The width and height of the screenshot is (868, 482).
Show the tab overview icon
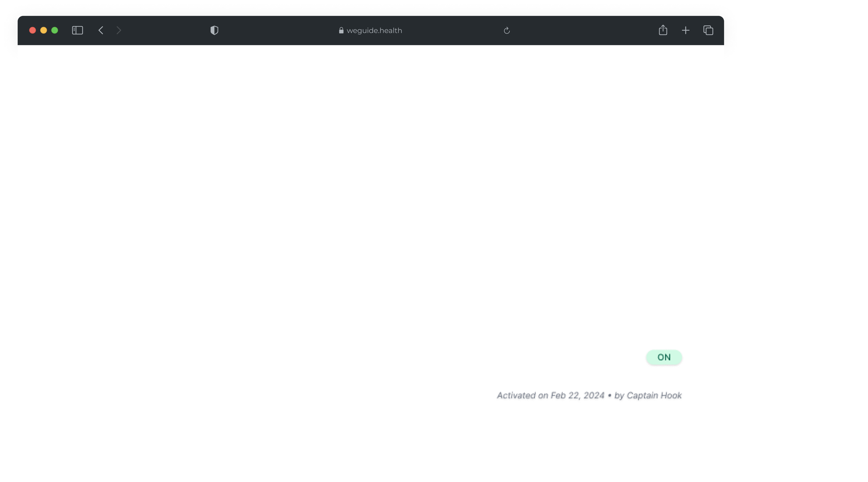tap(708, 30)
